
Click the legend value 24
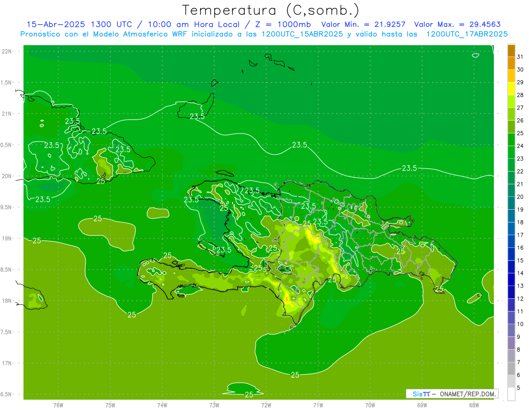[520, 146]
